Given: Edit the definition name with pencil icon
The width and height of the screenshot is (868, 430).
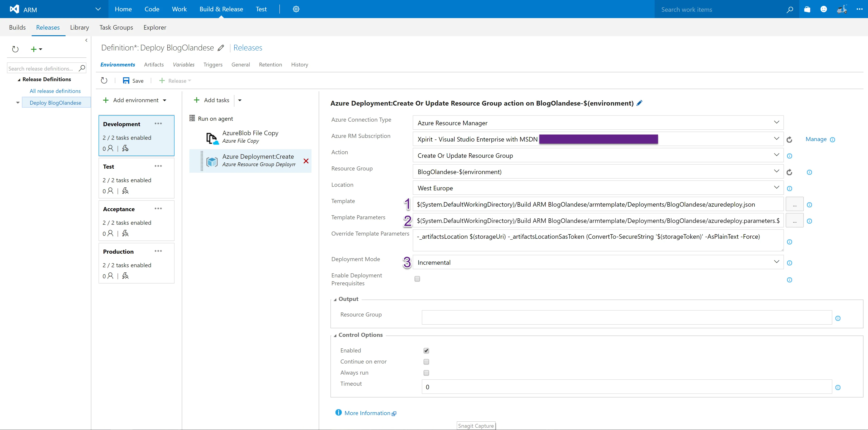Looking at the screenshot, I should [x=221, y=48].
